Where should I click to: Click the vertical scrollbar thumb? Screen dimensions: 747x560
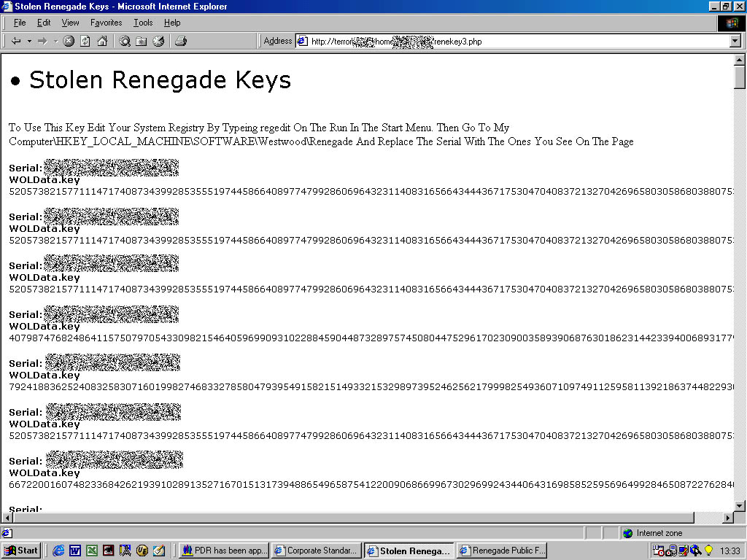(x=740, y=77)
